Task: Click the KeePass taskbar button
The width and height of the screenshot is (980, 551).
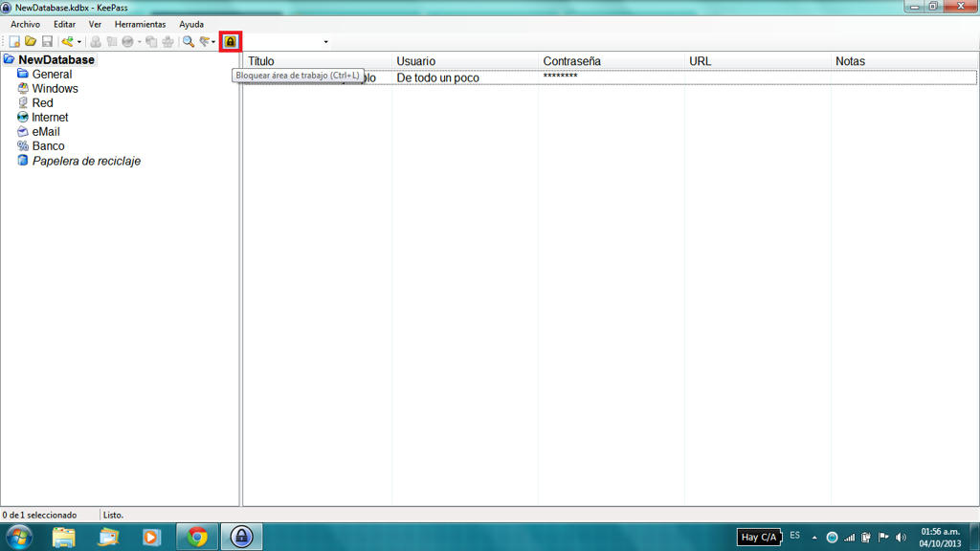Action: 241,538
